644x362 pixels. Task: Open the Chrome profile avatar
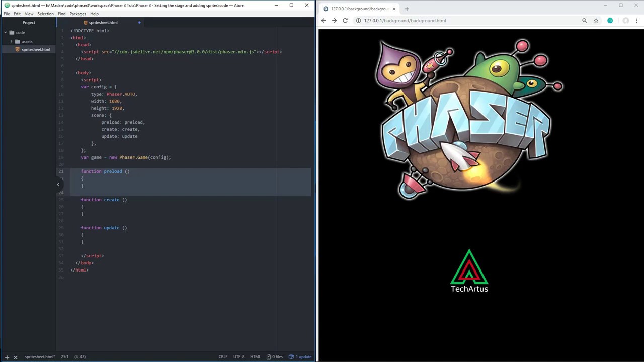(x=625, y=21)
